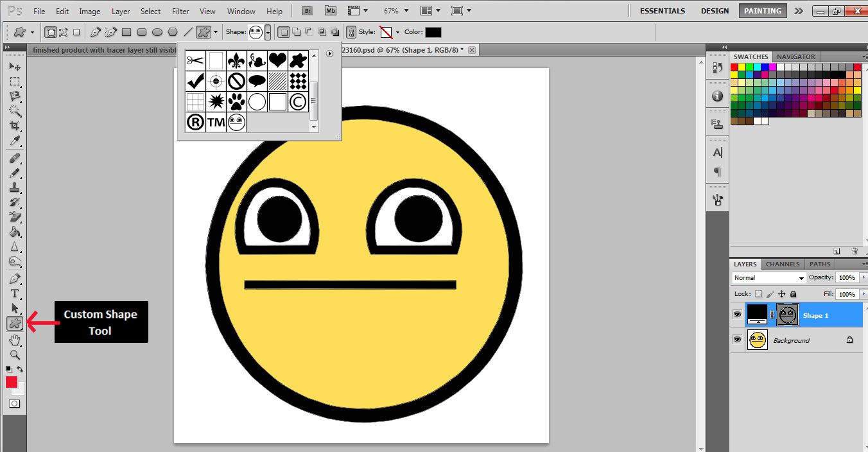The image size is (868, 452).
Task: Hide the Background layer visibility
Action: 737,340
